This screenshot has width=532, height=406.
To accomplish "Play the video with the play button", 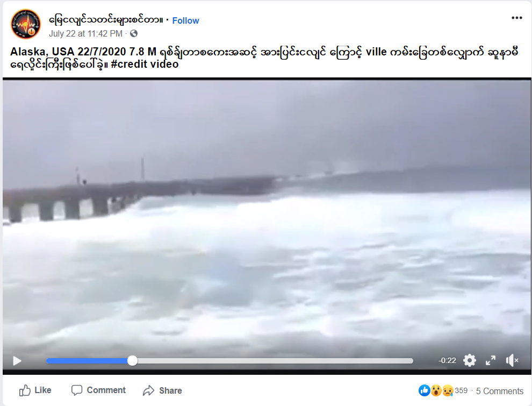I will tap(17, 361).
